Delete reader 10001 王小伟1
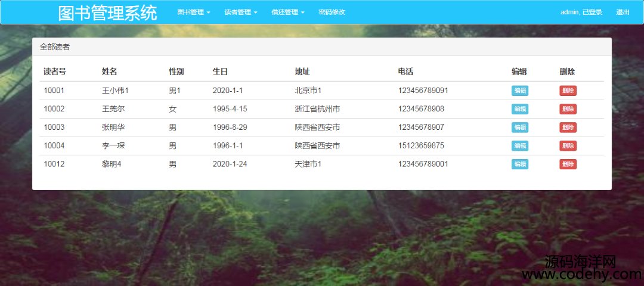 coord(568,91)
